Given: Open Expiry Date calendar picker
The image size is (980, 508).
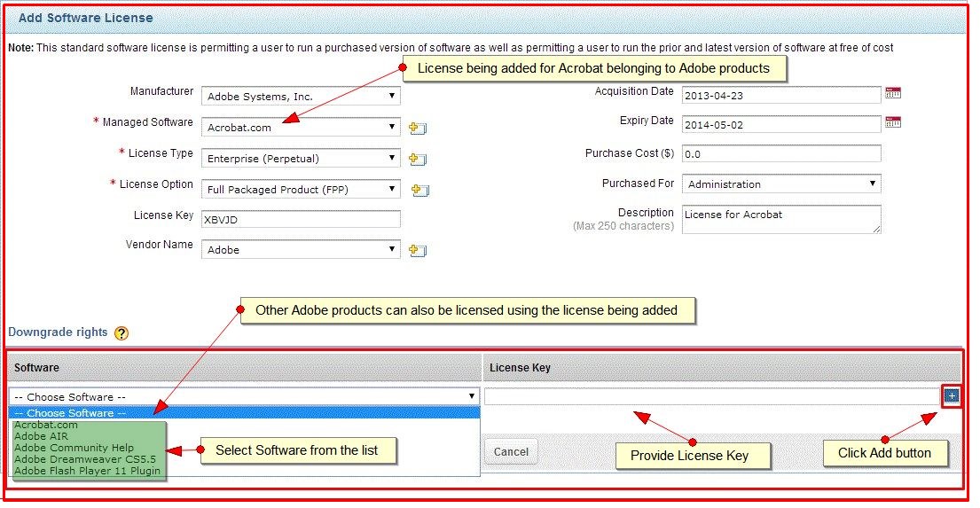Looking at the screenshot, I should [x=892, y=122].
